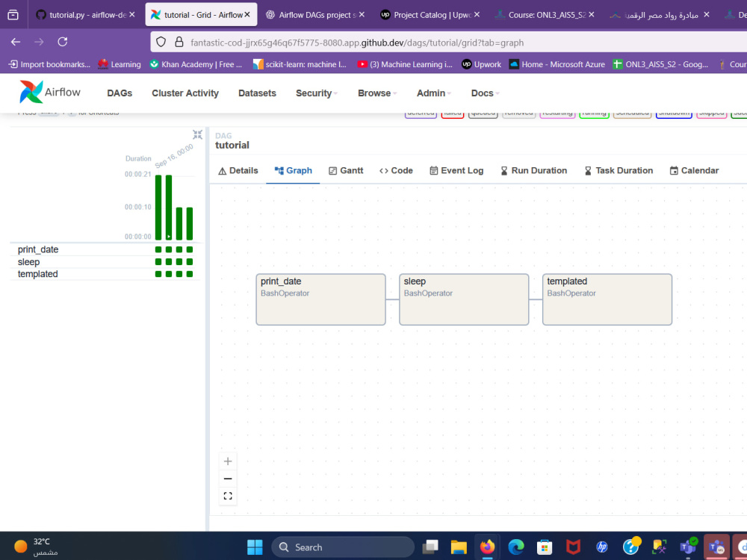Launch Microsoft Edge from taskbar
The height and width of the screenshot is (560, 747).
(x=516, y=547)
